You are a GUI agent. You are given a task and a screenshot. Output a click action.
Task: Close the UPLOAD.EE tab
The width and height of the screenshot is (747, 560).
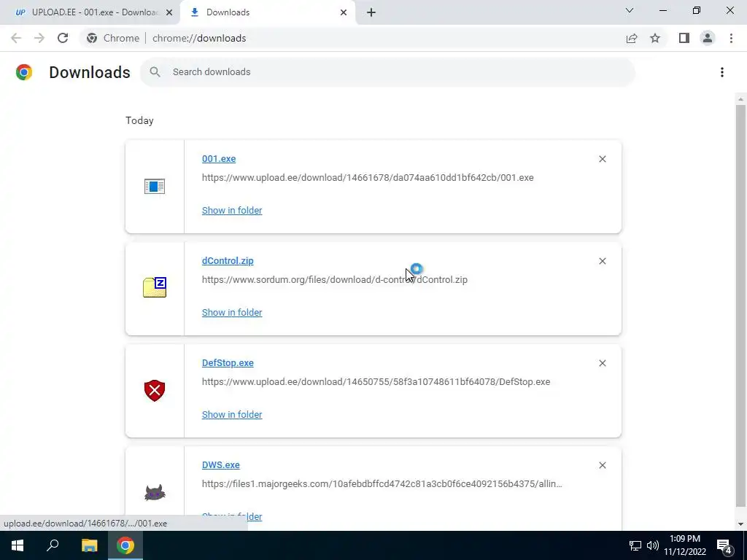169,12
